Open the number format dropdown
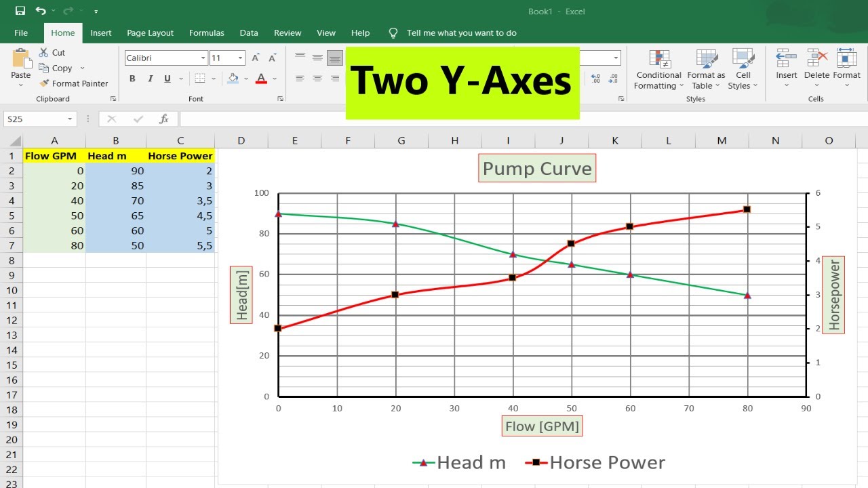The width and height of the screenshot is (868, 488). point(616,58)
